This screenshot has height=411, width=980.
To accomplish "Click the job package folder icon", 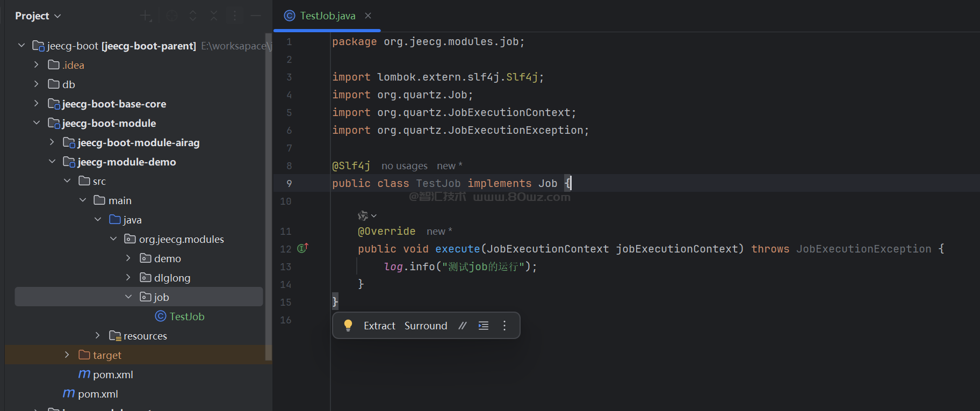I will 145,297.
